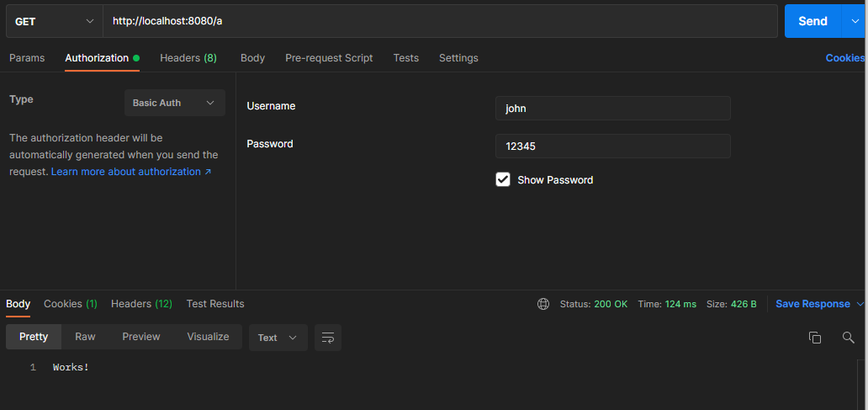Open the Basic Auth type dropdown
The height and width of the screenshot is (410, 868).
[175, 103]
